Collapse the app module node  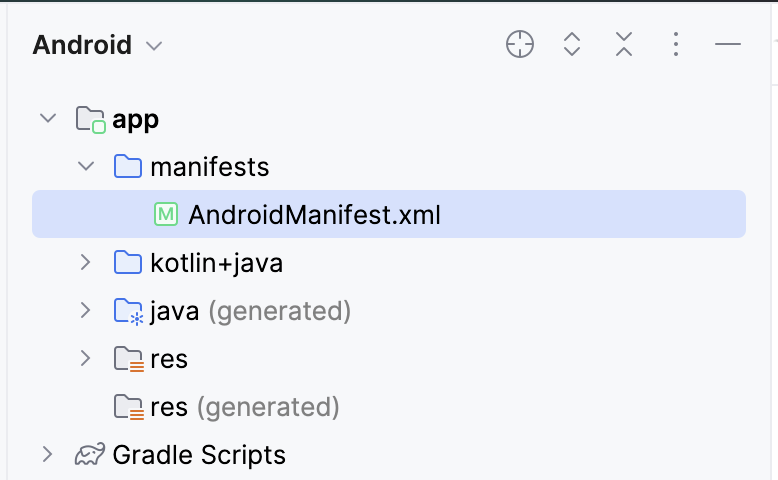pyautogui.click(x=47, y=119)
